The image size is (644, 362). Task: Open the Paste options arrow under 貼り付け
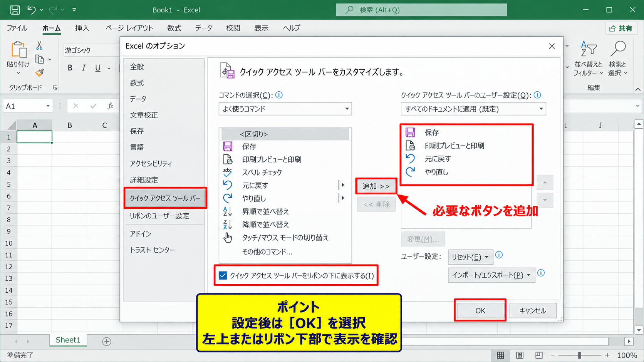[x=18, y=73]
